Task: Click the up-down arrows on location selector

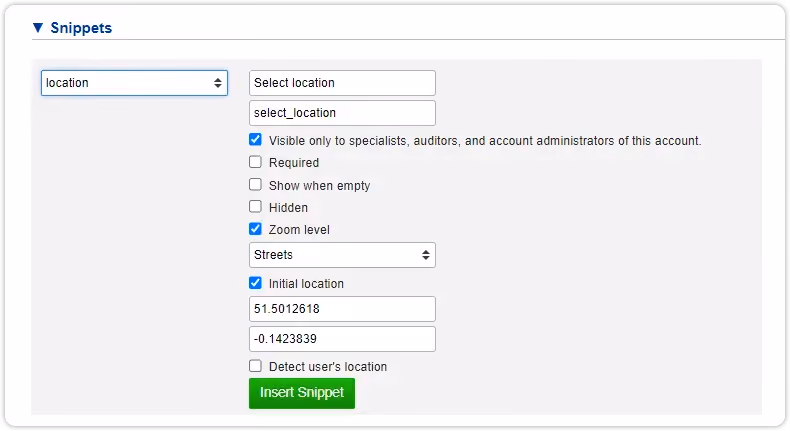Action: coord(218,83)
